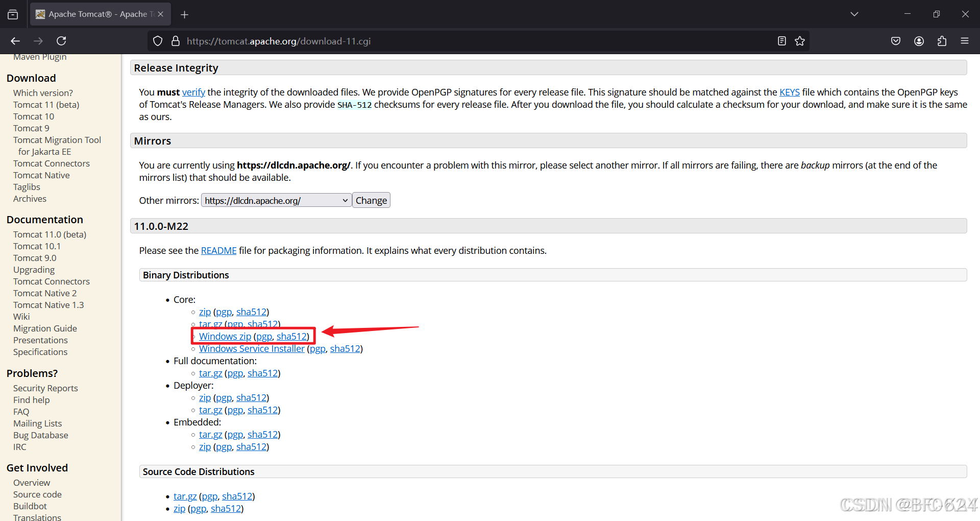Open the KEYS file link
This screenshot has width=980, height=521.
pyautogui.click(x=789, y=92)
